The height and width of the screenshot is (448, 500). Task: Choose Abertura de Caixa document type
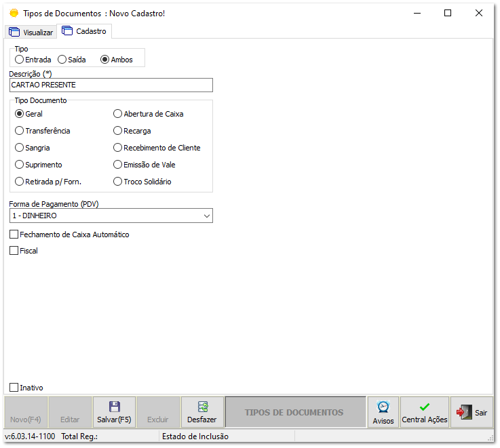(117, 113)
